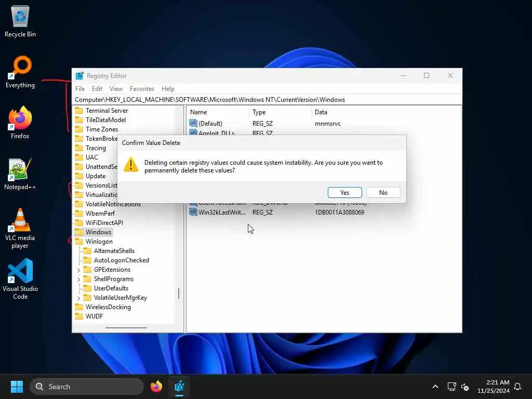The image size is (532, 399).
Task: Select the WiFiDirectAPI key
Action: click(104, 222)
